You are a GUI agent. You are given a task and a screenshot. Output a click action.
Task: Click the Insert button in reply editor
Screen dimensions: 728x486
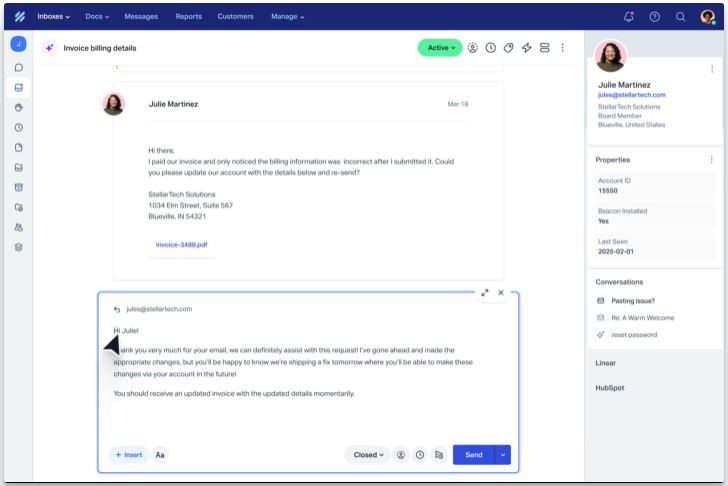click(129, 455)
